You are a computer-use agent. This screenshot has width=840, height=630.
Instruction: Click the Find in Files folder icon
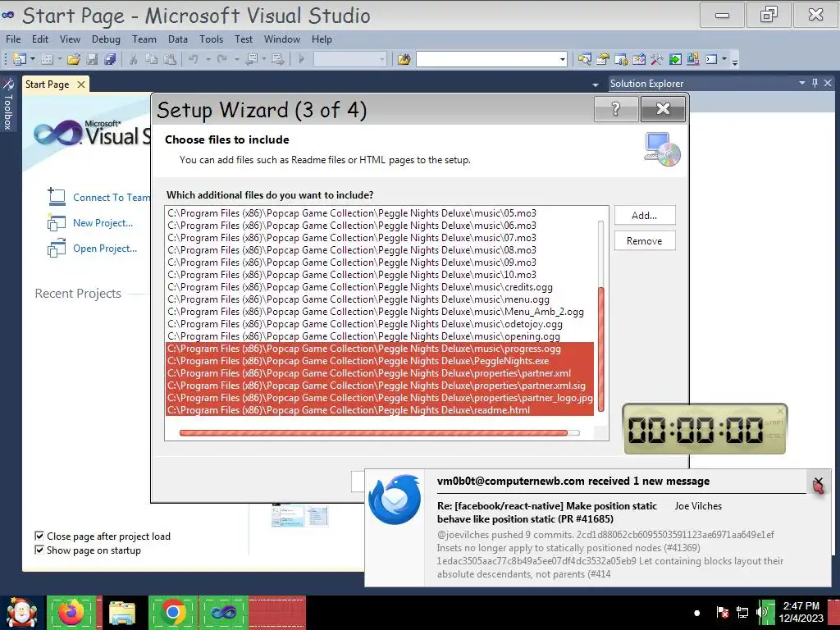pos(404,59)
